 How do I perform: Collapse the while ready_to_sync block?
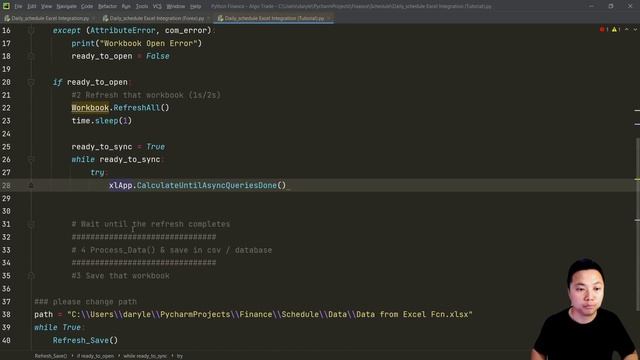(x=31, y=160)
